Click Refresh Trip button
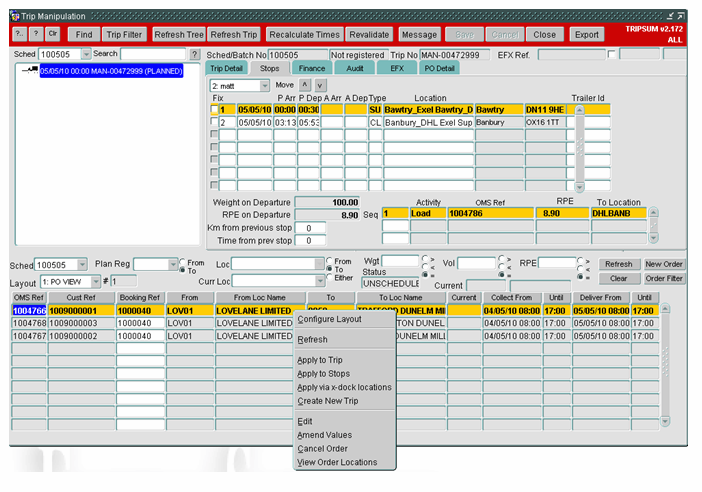 tap(234, 34)
